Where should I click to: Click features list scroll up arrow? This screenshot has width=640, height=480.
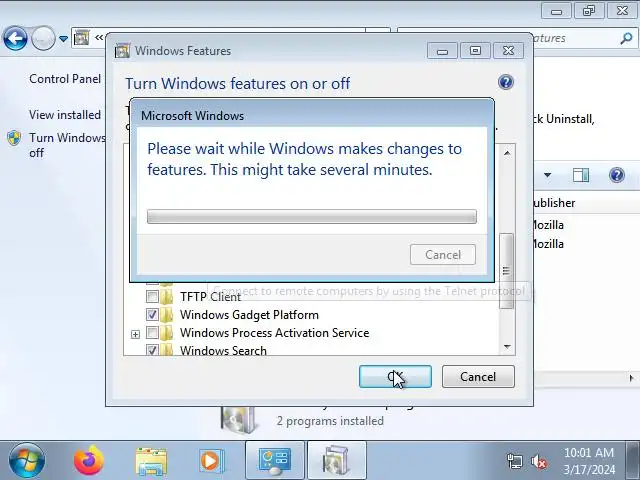507,153
